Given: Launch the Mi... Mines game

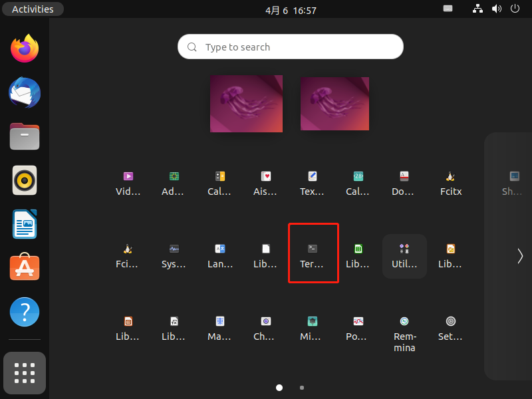Looking at the screenshot, I should pyautogui.click(x=312, y=321).
